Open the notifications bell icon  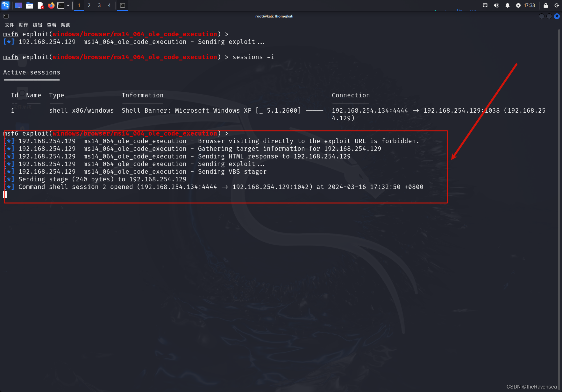(508, 5)
